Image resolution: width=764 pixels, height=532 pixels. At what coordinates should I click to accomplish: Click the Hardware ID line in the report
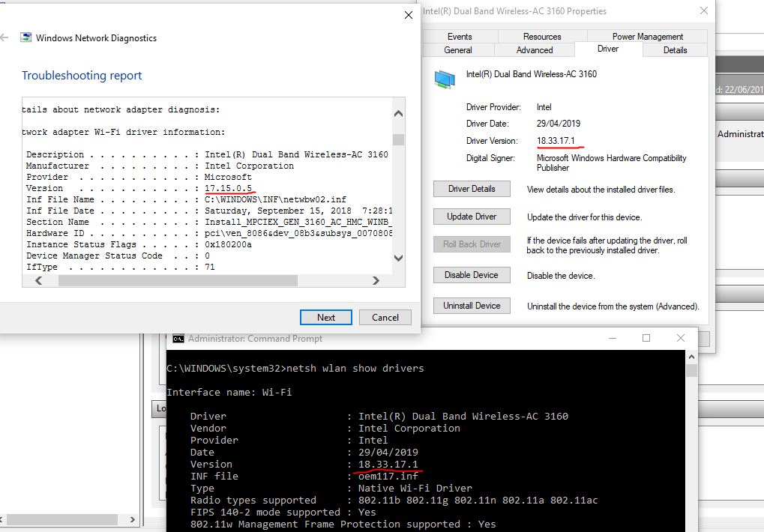pos(209,233)
